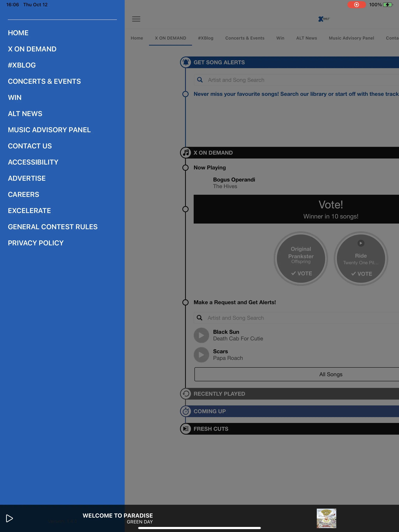Click the play button for Scars
399x532 pixels.
tap(201, 354)
